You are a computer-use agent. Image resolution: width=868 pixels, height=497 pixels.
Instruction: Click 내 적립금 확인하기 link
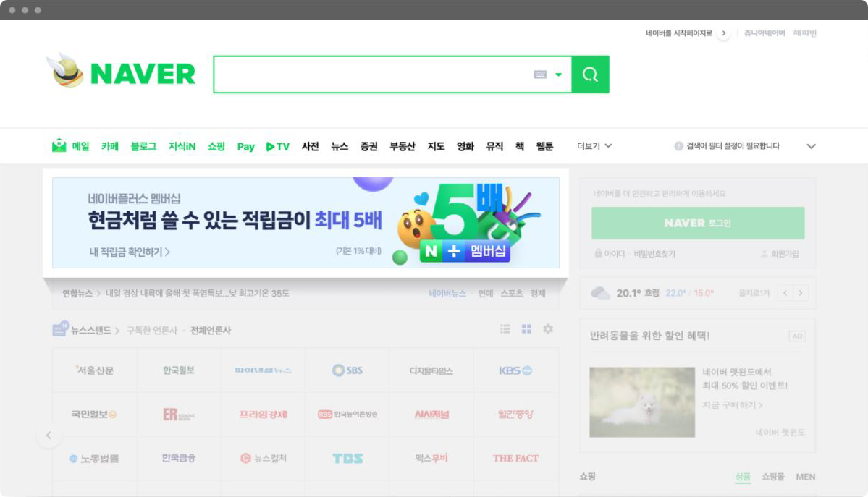(130, 252)
